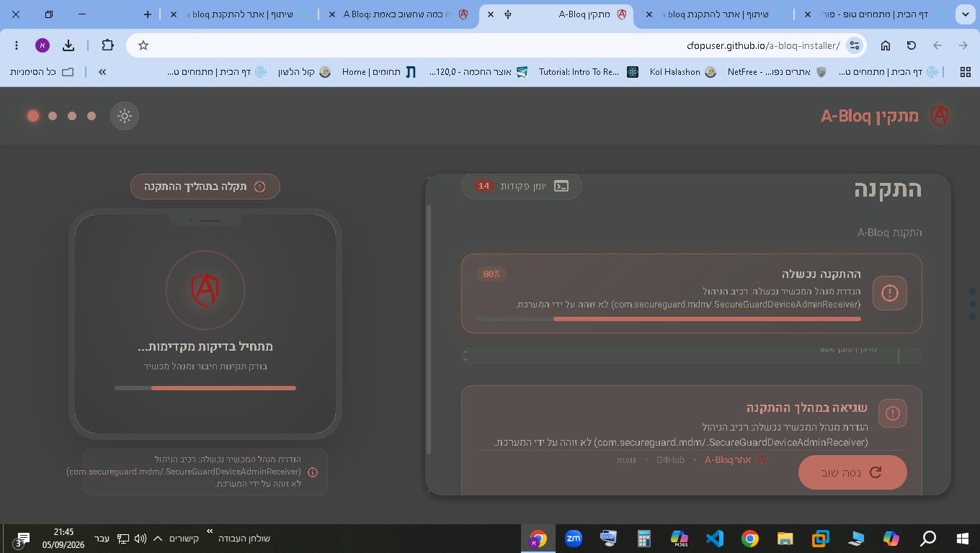The height and width of the screenshot is (553, 980).
Task: Open the Chrome extensions menu
Action: (x=107, y=45)
